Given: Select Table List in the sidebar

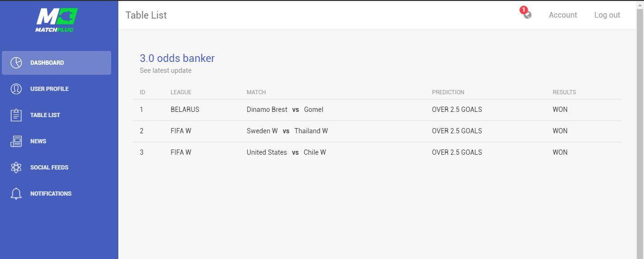Looking at the screenshot, I should tap(57, 115).
